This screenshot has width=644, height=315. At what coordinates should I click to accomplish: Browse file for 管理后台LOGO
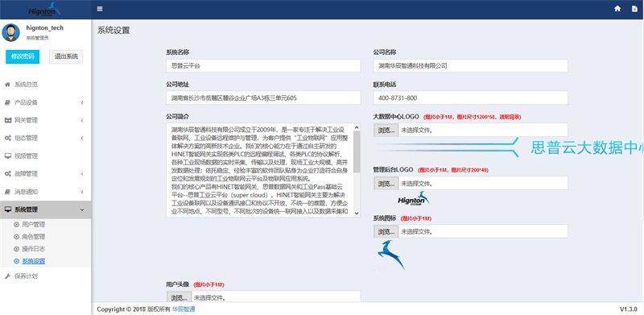pos(386,183)
